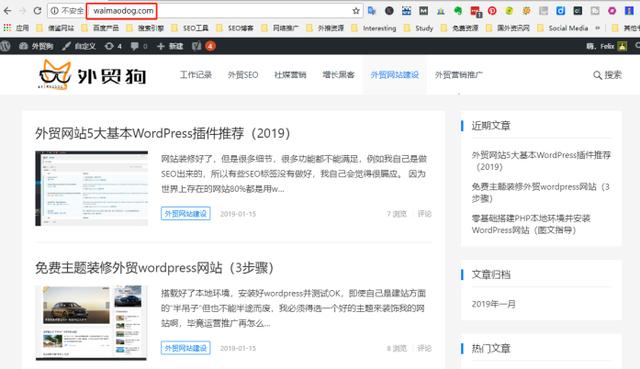
Task: Open thumbnail of the WordPress plugins post
Action: (91, 188)
